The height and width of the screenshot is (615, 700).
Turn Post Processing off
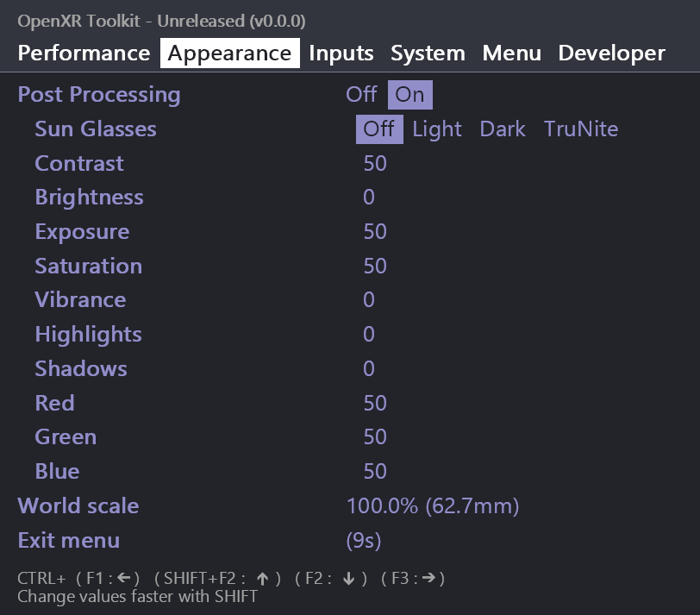362,94
